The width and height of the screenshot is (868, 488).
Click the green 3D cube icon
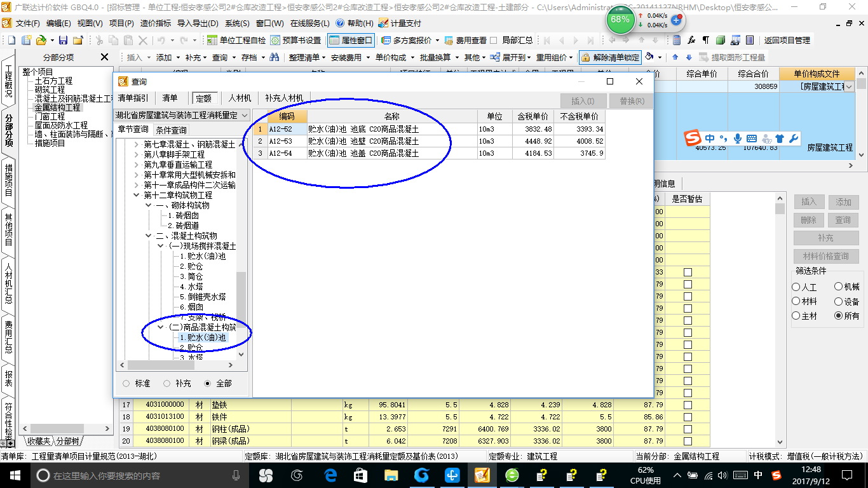click(720, 40)
